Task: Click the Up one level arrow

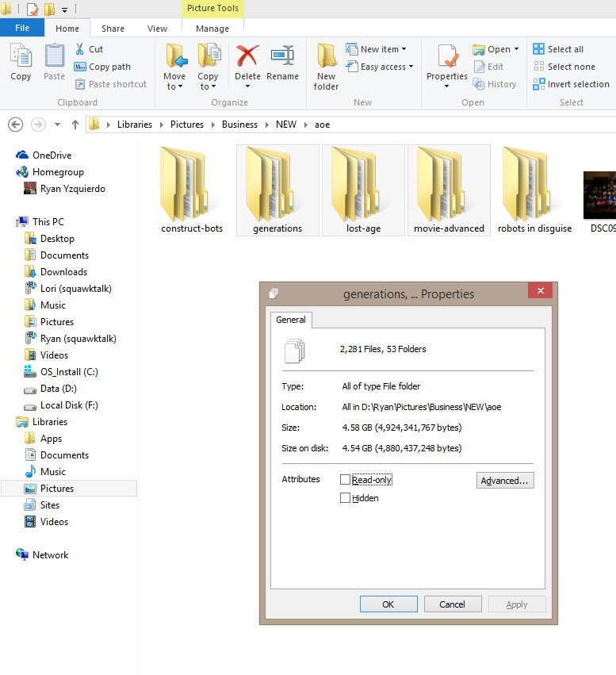Action: tap(75, 125)
